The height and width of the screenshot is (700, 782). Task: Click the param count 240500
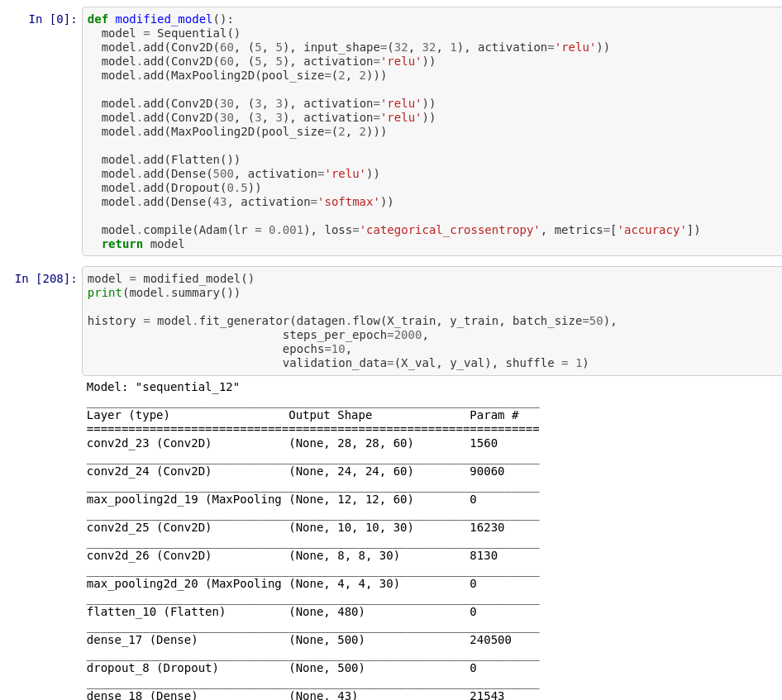pyautogui.click(x=491, y=640)
